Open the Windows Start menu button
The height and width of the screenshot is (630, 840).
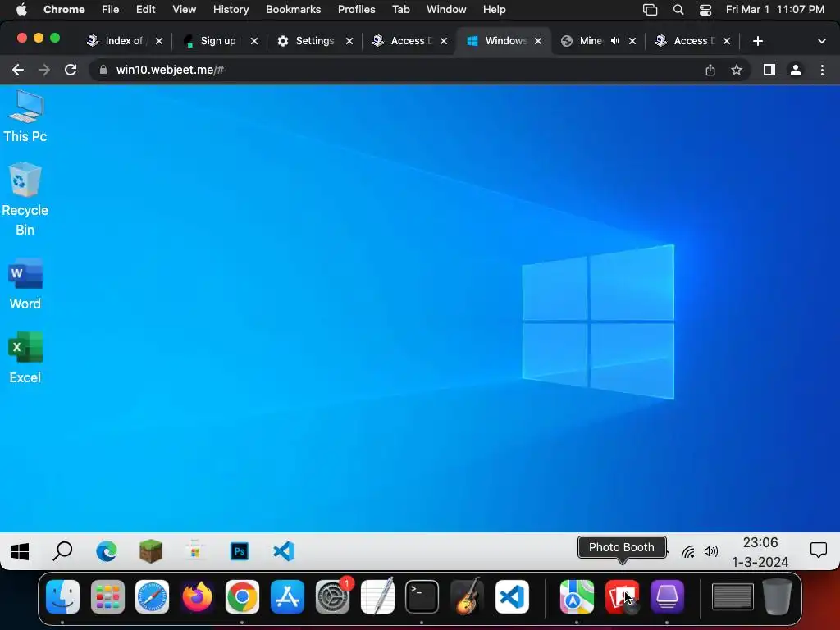[21, 551]
